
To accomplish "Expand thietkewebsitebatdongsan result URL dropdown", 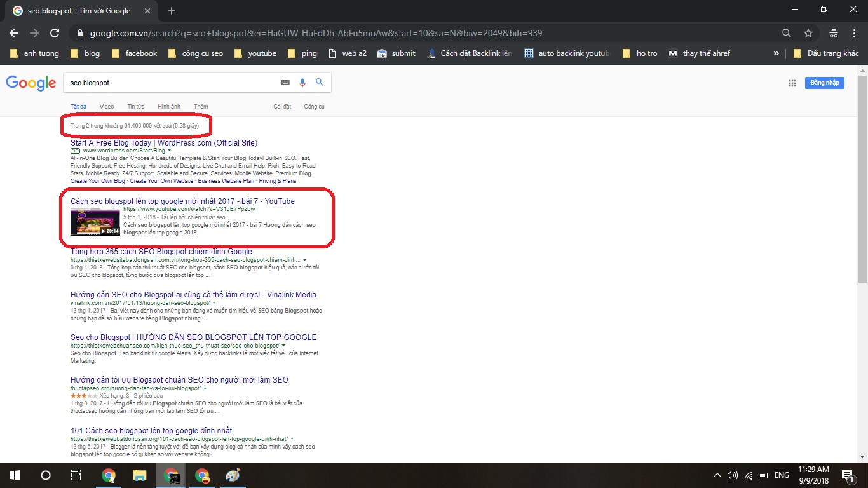I will coord(305,260).
